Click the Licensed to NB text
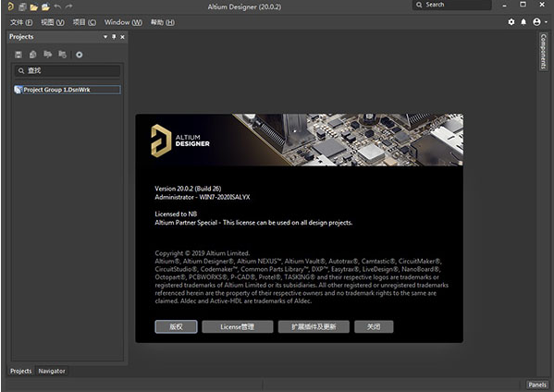Screen dimensions: 554x392 [176, 214]
